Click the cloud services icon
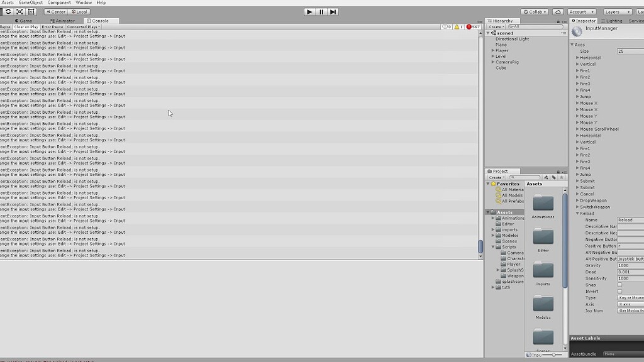Image resolution: width=644 pixels, height=362 pixels. tap(558, 11)
